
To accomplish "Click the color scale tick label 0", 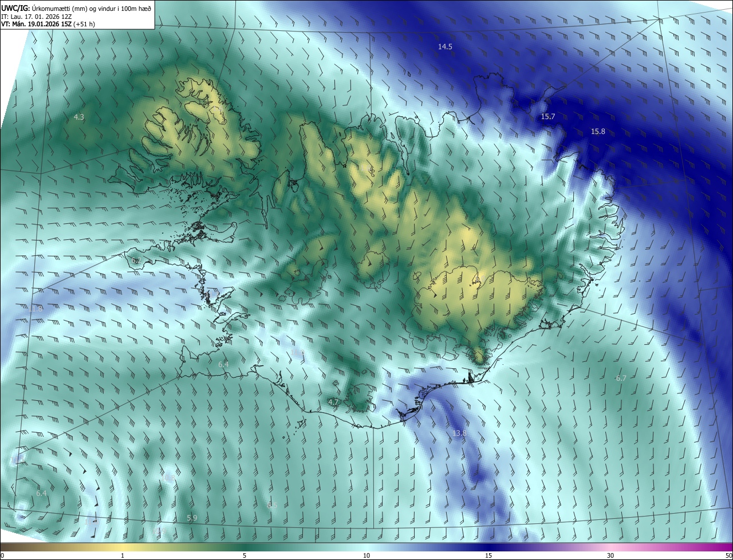I will coord(2,555).
